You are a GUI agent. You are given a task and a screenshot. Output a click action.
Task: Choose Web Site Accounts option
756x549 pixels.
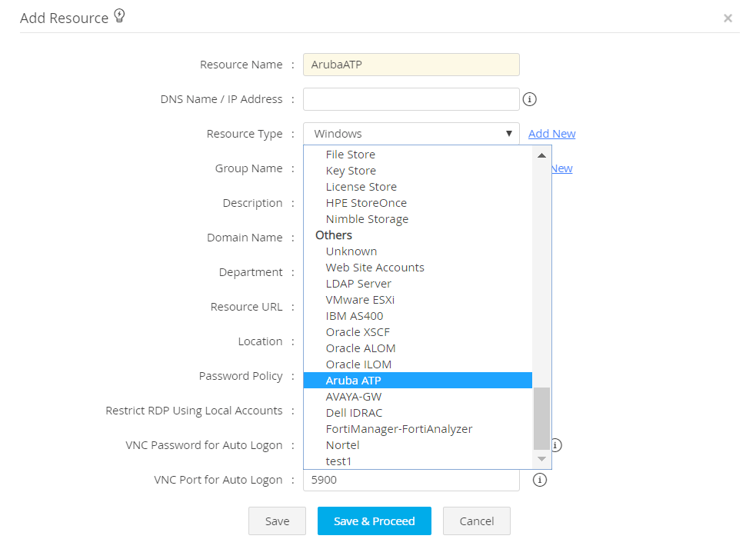[375, 268]
